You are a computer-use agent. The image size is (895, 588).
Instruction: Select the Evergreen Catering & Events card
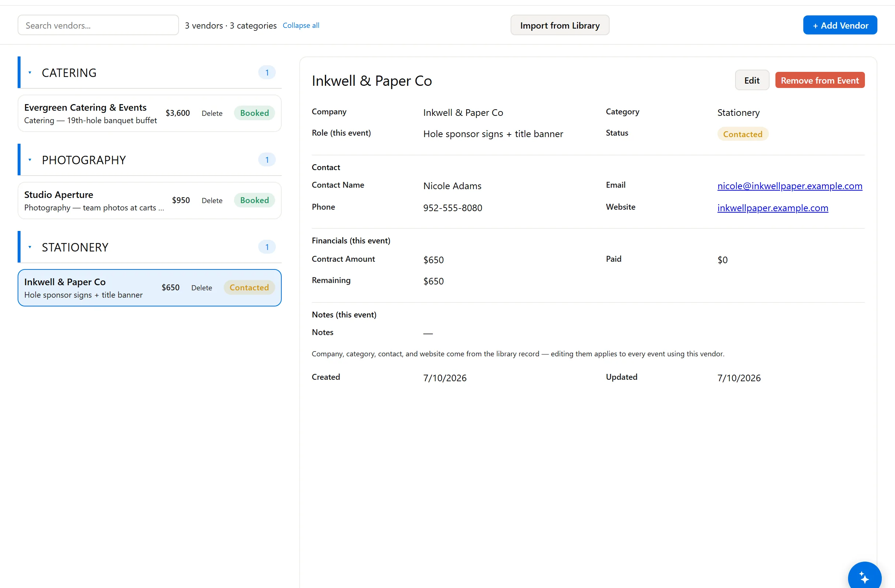click(149, 113)
